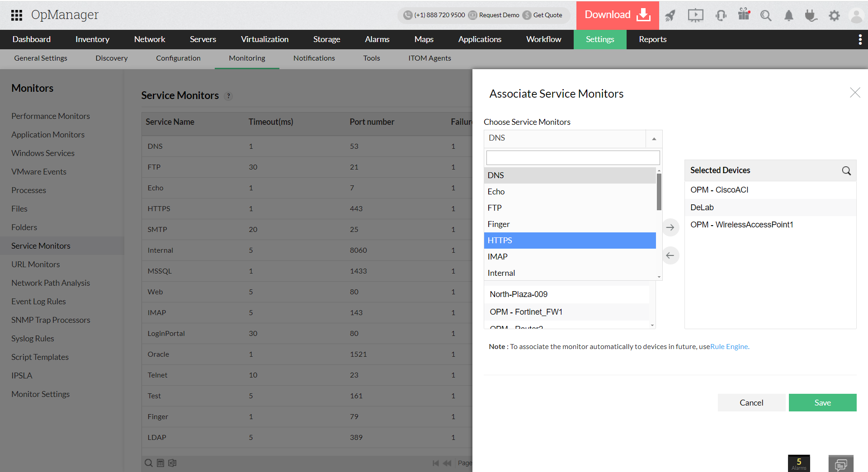Open the settings gear icon in header
This screenshot has width=868, height=472.
click(x=835, y=15)
